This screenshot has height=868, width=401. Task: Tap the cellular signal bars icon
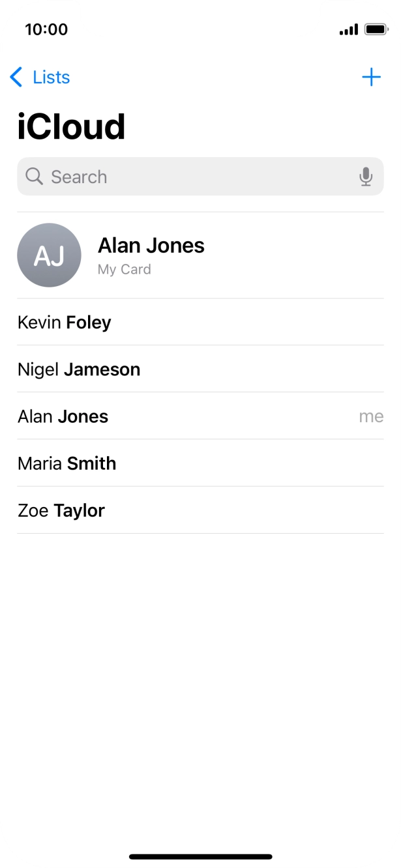pyautogui.click(x=349, y=30)
